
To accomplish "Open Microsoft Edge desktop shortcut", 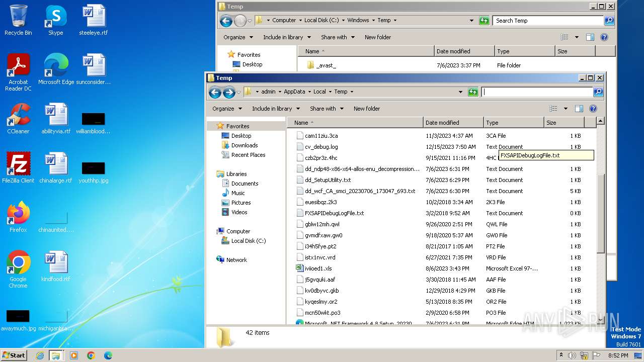I will tap(56, 69).
